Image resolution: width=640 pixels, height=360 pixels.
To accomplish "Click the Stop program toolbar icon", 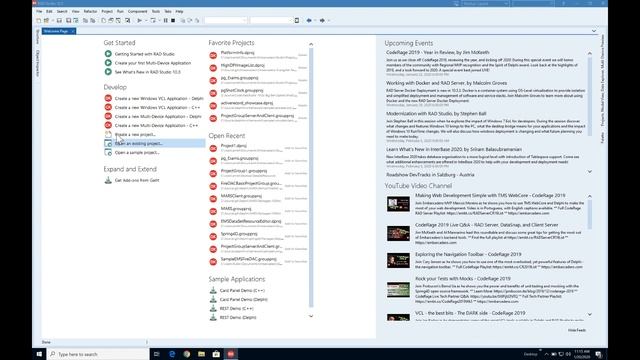I will (173, 20).
